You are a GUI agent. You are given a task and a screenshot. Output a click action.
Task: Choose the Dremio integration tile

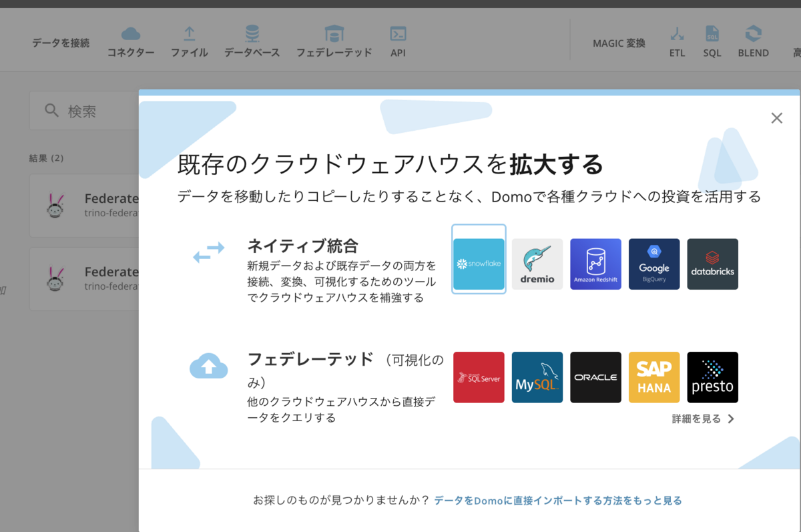point(537,264)
